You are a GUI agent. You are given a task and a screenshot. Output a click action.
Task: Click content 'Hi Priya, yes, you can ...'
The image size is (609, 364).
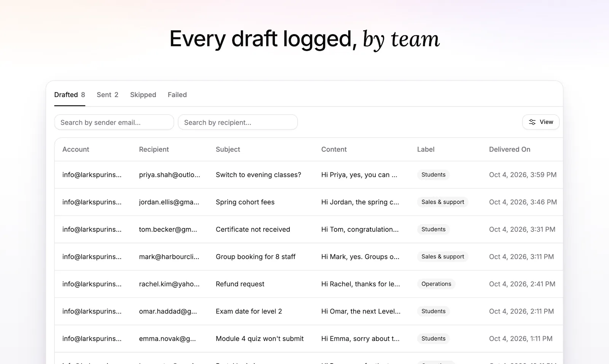pos(359,175)
